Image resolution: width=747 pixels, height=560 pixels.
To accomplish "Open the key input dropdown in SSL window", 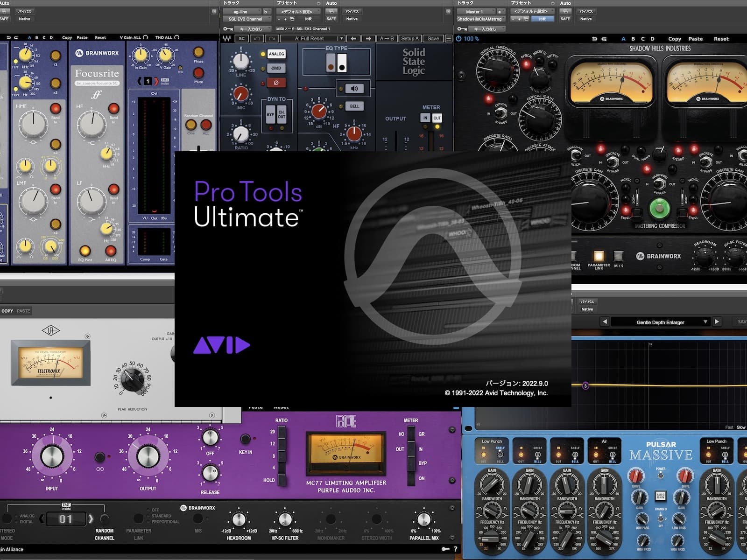I will (254, 29).
